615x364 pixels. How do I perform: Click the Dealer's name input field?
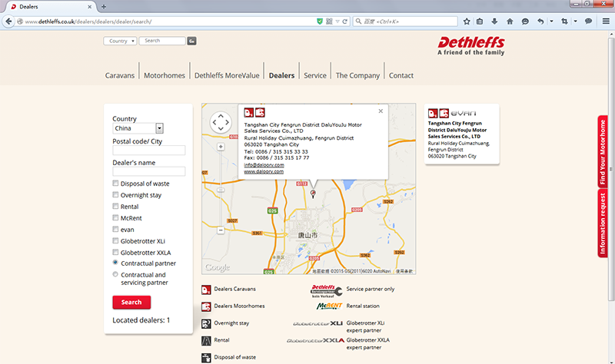click(x=148, y=171)
